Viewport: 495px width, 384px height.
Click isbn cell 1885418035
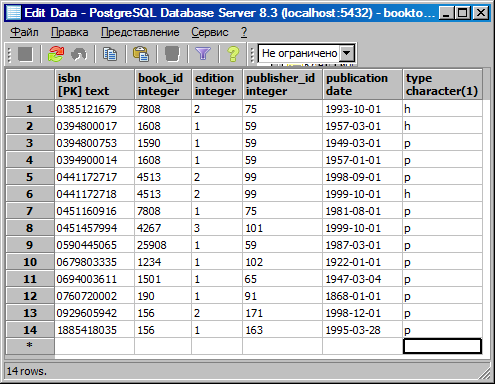95,330
